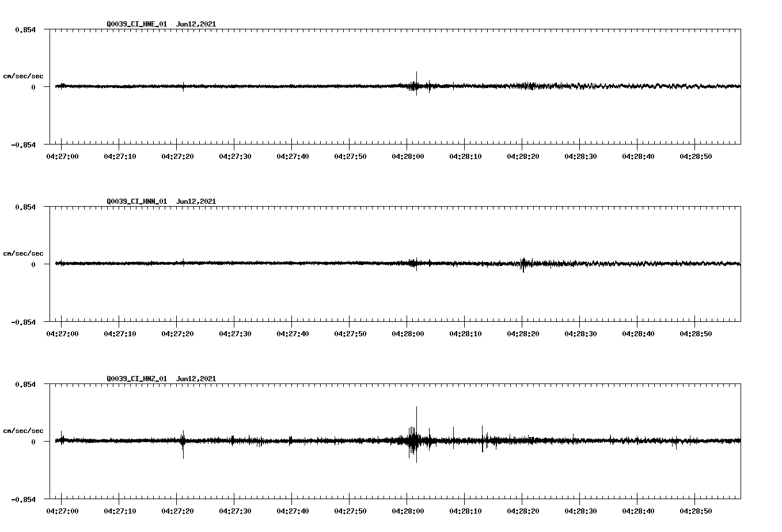
Task: Click the 04:27:40 time label under HNE plot
Action: [x=293, y=157]
